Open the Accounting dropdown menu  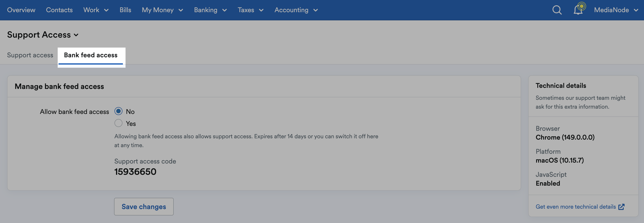click(296, 10)
